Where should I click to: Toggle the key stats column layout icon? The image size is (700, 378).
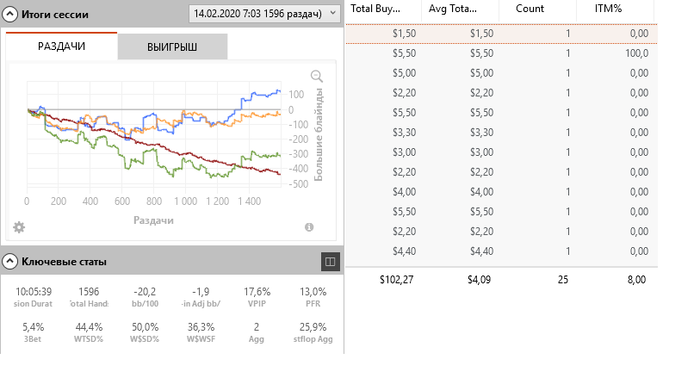(330, 262)
